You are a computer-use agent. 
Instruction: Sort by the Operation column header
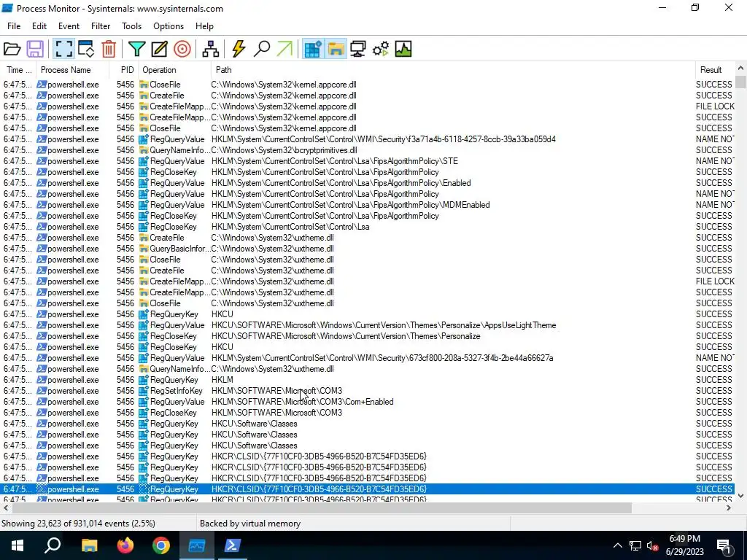point(174,70)
